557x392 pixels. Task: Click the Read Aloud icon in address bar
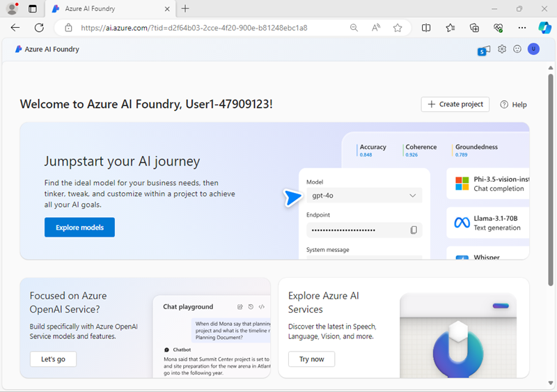pos(376,28)
